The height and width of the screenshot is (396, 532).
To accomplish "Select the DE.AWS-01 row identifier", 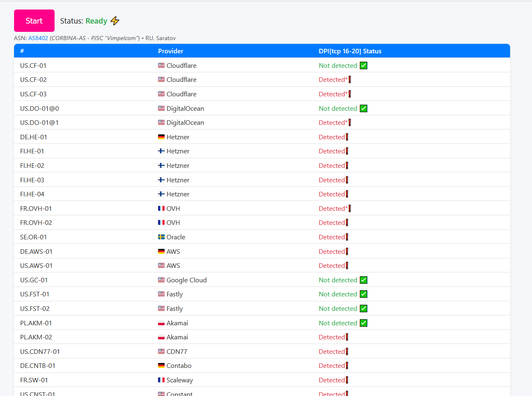I will [x=36, y=251].
